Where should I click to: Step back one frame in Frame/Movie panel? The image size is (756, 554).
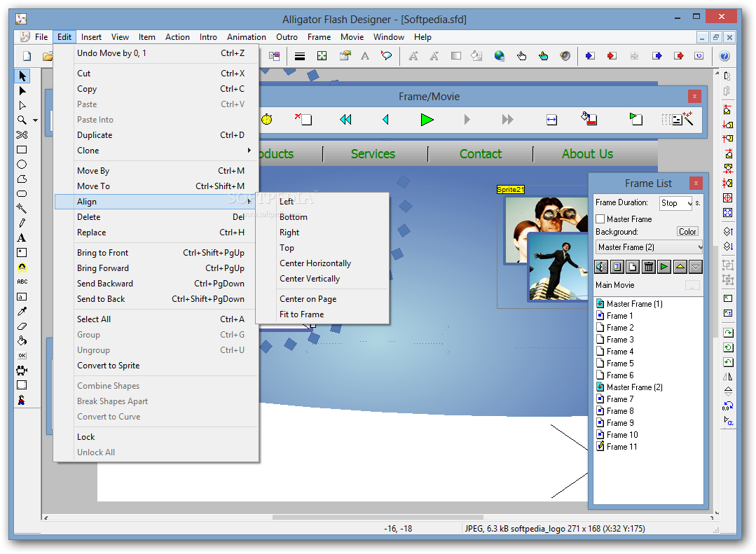click(385, 120)
